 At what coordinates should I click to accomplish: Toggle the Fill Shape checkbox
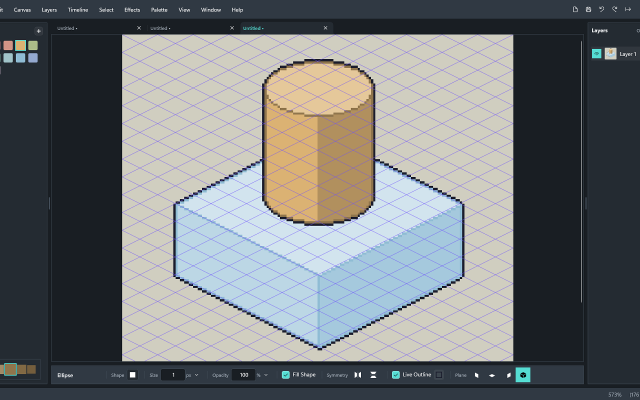[x=286, y=375]
